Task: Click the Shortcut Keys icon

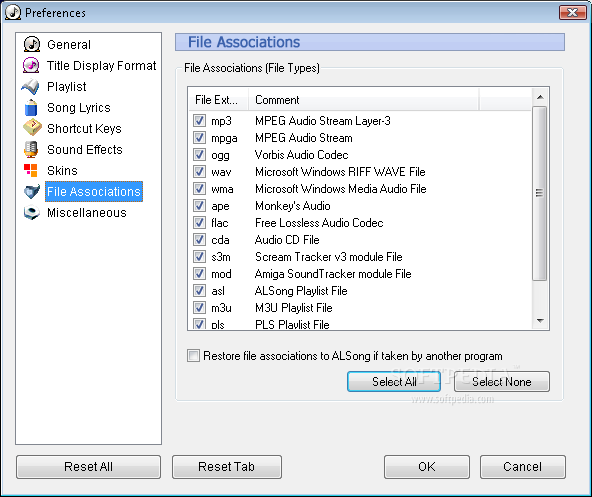Action: 32,128
